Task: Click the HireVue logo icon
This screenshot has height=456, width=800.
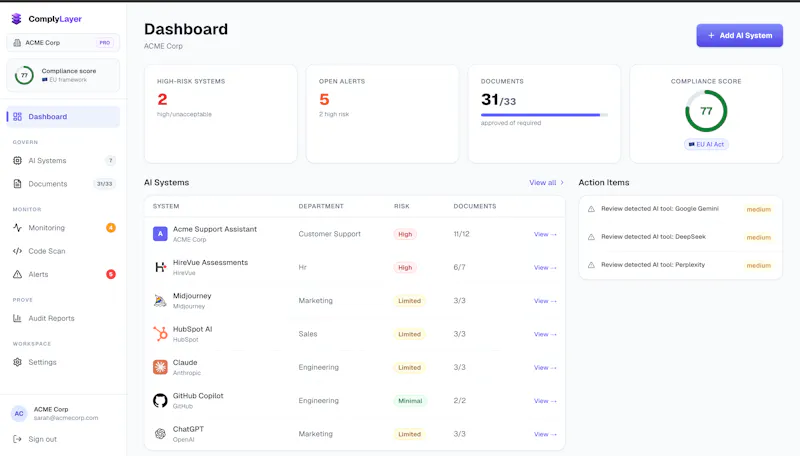Action: click(160, 267)
